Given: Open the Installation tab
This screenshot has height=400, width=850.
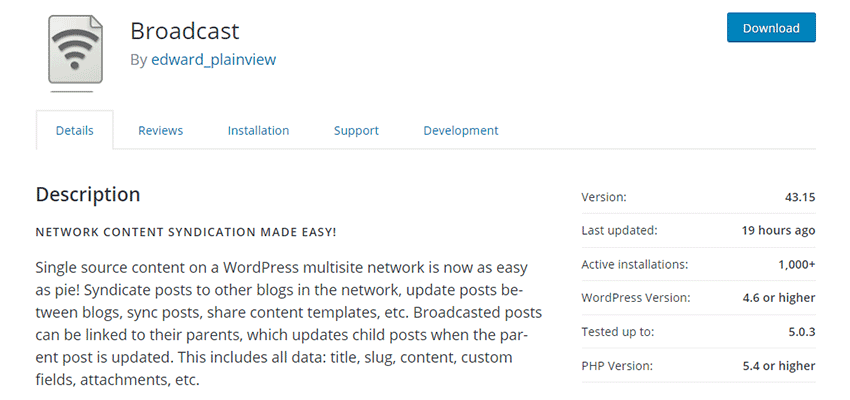Looking at the screenshot, I should 258,130.
